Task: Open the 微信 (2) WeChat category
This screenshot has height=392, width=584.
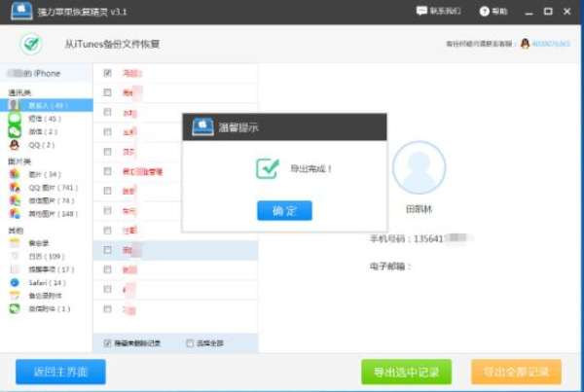Action: [x=43, y=131]
